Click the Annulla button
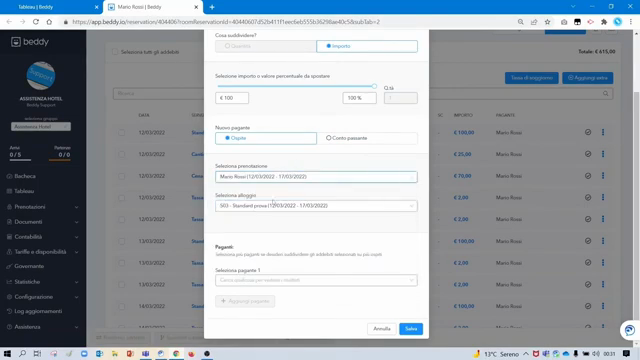 382,329
